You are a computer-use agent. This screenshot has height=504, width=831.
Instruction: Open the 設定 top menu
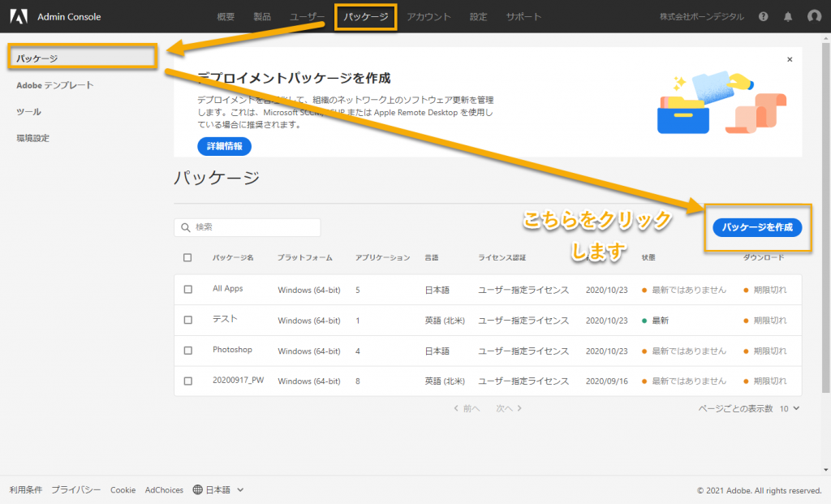478,16
